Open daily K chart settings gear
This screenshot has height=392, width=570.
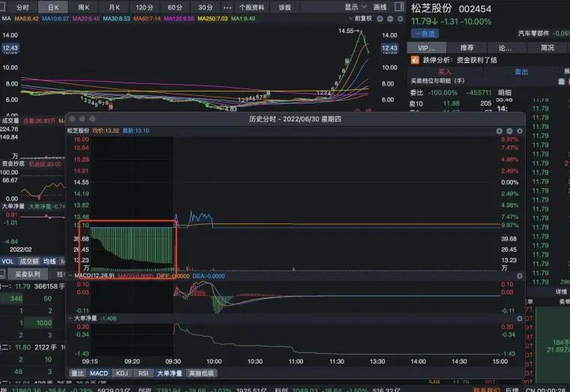(400, 19)
